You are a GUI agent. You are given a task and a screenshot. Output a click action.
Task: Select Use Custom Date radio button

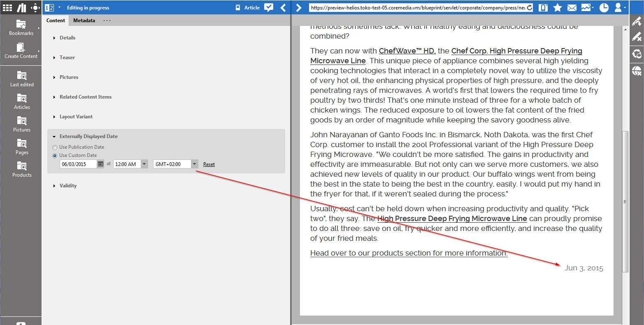[x=55, y=156]
